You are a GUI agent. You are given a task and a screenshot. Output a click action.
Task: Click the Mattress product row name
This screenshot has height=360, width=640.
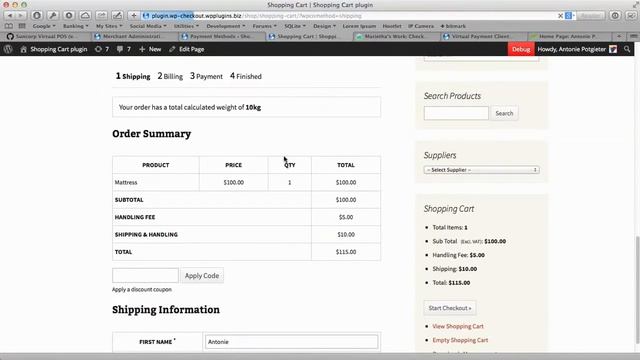pos(126,182)
